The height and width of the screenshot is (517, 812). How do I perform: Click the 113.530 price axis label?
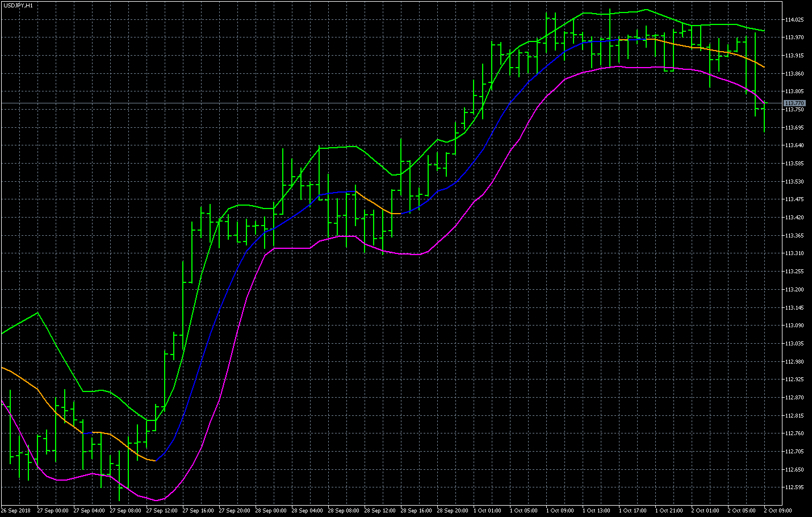[794, 181]
